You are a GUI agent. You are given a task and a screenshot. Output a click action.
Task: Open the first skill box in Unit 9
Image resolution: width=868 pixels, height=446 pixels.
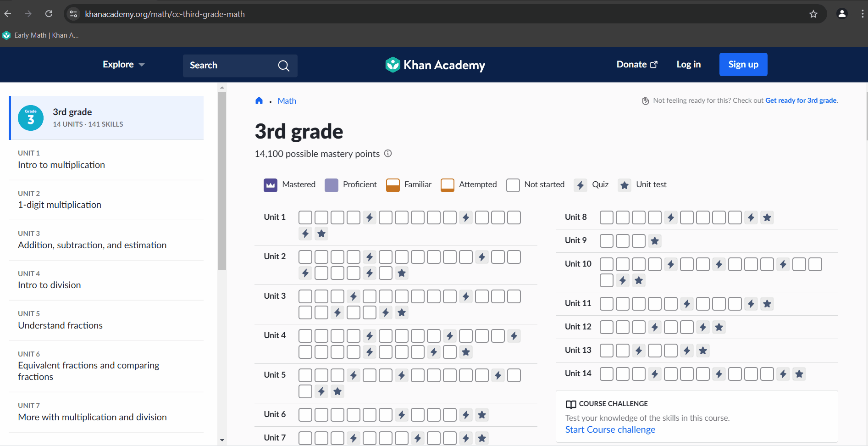pos(607,241)
